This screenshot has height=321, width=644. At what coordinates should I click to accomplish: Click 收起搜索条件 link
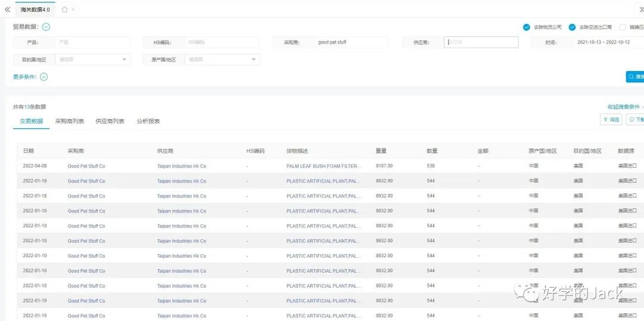pyautogui.click(x=624, y=107)
